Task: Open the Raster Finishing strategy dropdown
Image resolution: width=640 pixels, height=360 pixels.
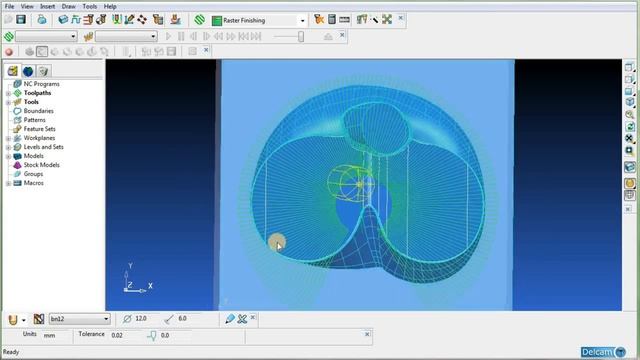Action: point(302,20)
